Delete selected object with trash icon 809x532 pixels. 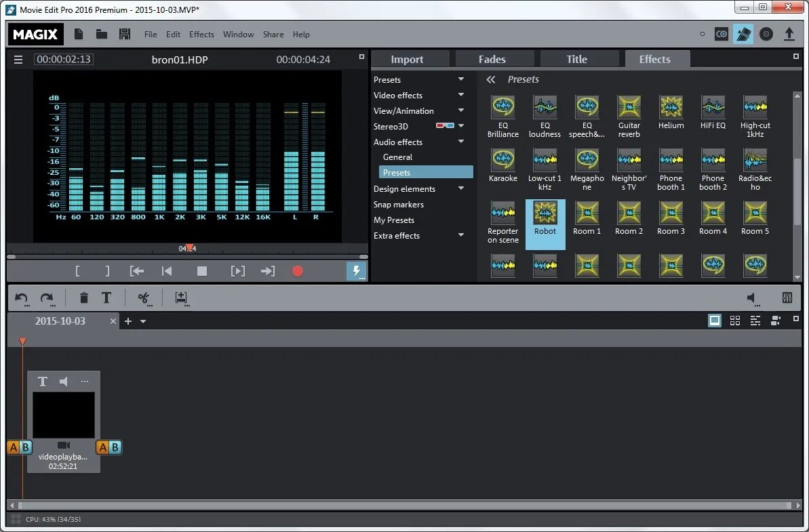(x=83, y=298)
